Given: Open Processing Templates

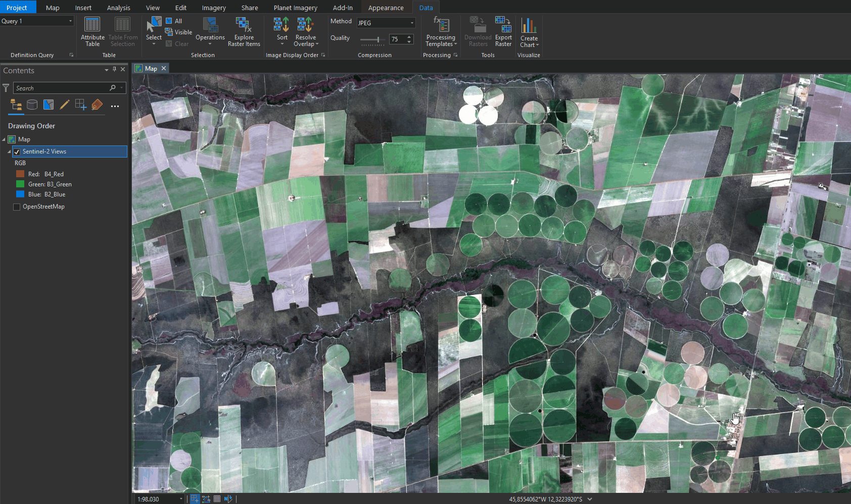Looking at the screenshot, I should (441, 32).
